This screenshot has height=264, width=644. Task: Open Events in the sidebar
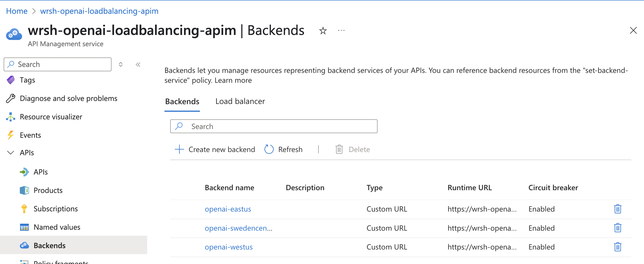(30, 135)
